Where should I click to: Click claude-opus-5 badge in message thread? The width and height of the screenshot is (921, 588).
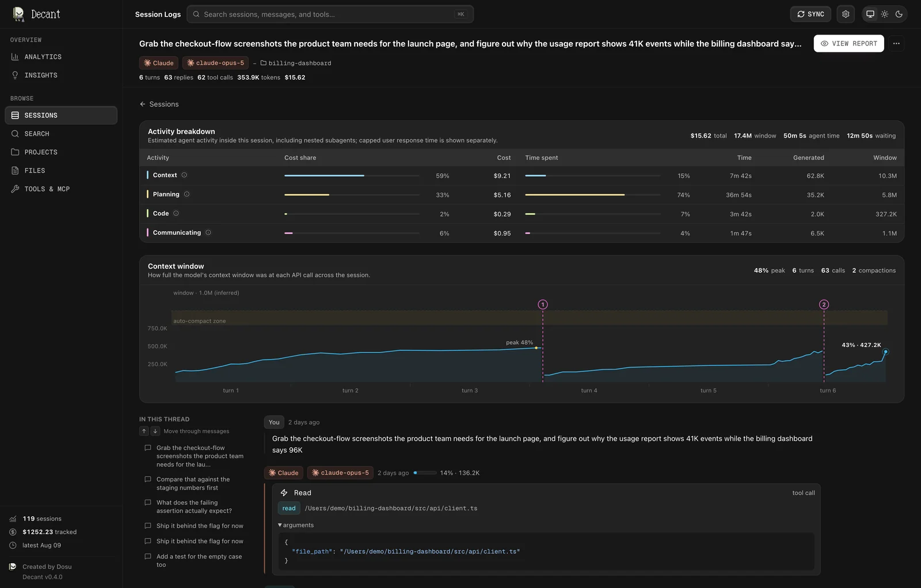pos(340,473)
